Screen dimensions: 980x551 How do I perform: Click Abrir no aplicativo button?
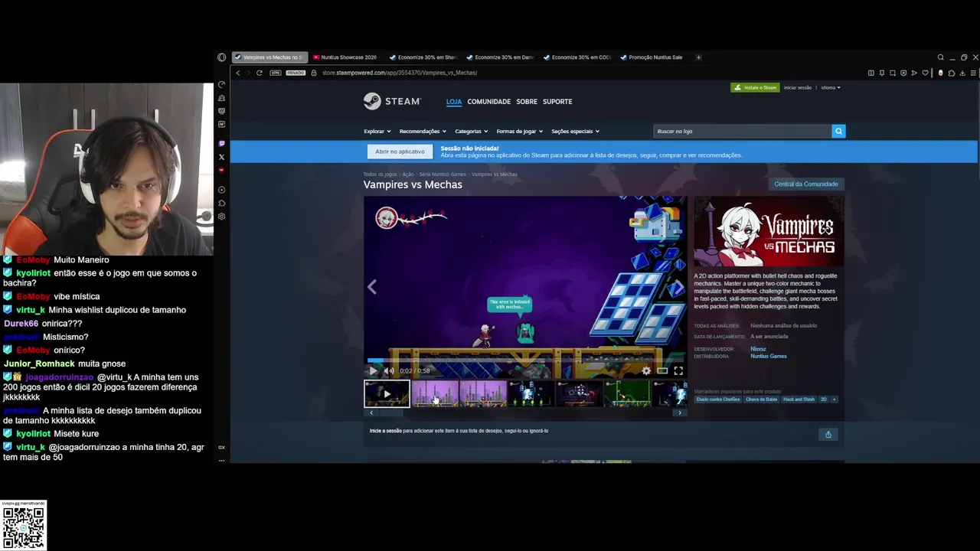pyautogui.click(x=400, y=152)
